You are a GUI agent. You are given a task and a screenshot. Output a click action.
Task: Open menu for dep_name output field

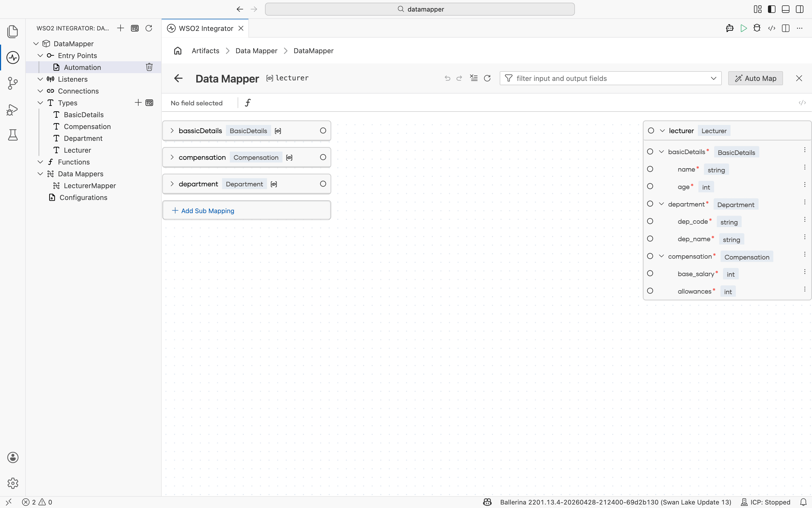[x=805, y=237]
